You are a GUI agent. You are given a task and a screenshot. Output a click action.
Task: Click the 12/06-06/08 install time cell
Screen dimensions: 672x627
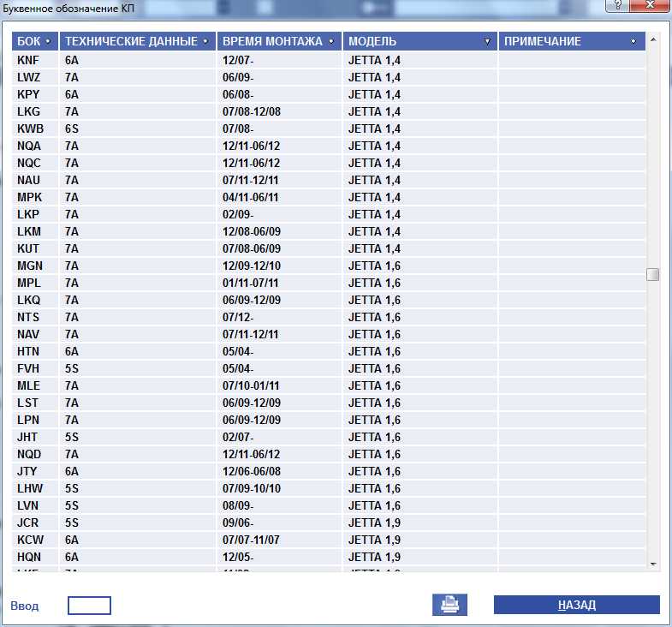coord(252,471)
